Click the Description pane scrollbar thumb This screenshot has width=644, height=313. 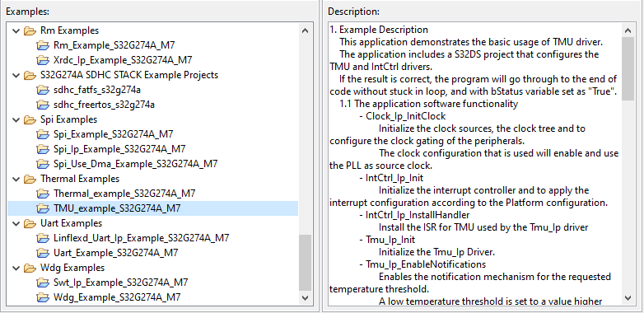[628, 68]
